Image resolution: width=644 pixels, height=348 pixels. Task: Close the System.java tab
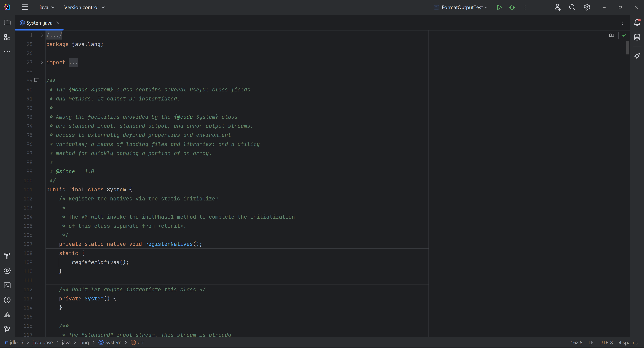(x=58, y=23)
